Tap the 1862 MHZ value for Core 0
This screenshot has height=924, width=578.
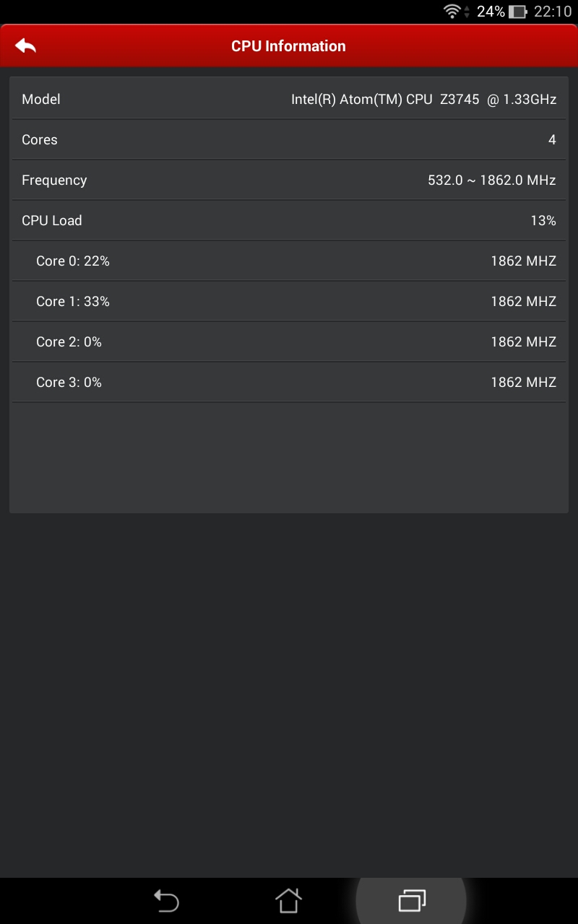click(x=523, y=261)
